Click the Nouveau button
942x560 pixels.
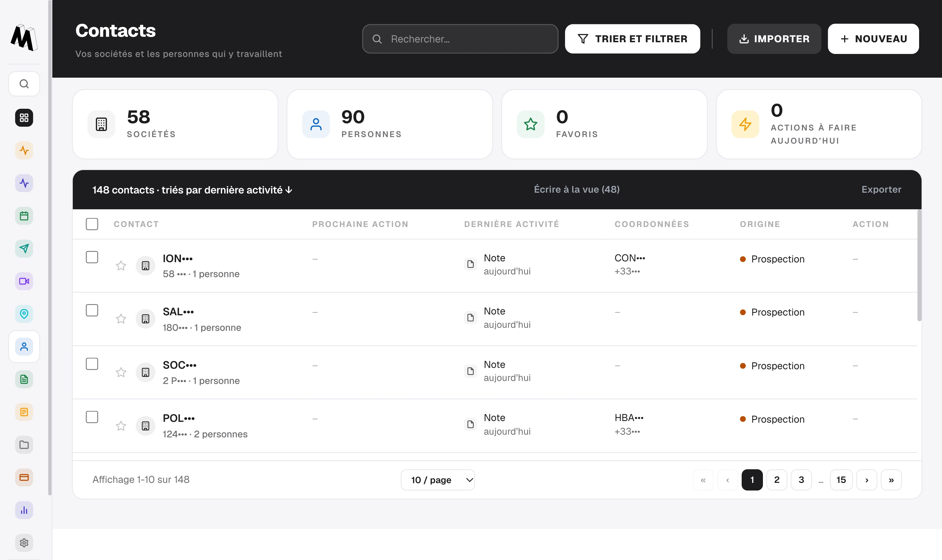[873, 39]
